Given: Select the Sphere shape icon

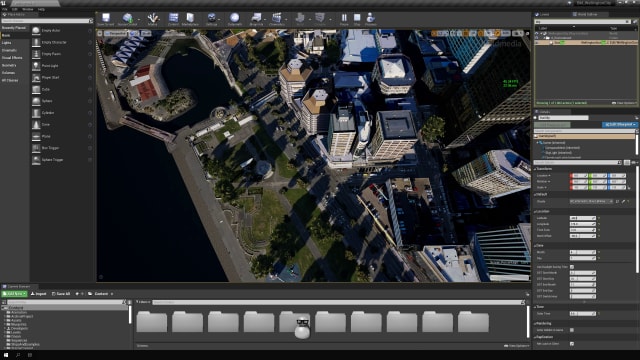Looking at the screenshot, I should coord(36,101).
